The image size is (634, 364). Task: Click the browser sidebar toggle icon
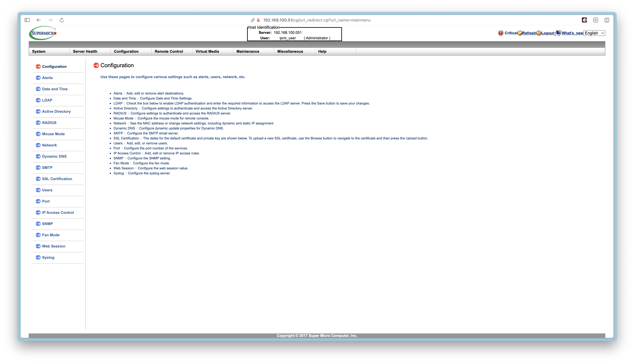click(27, 20)
